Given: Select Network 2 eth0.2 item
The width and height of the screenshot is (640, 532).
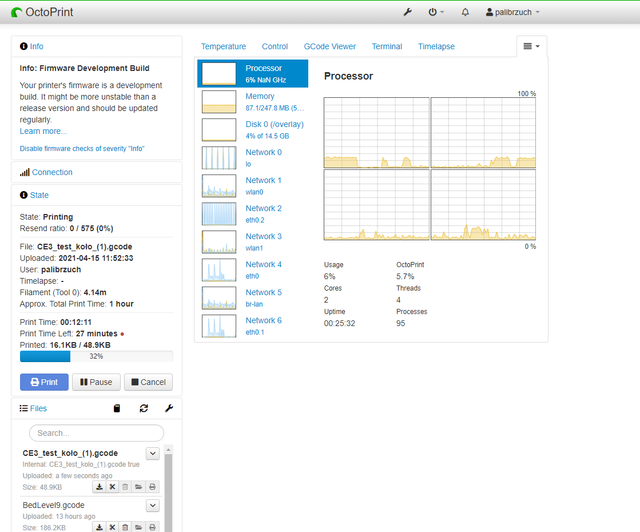Looking at the screenshot, I should (253, 214).
